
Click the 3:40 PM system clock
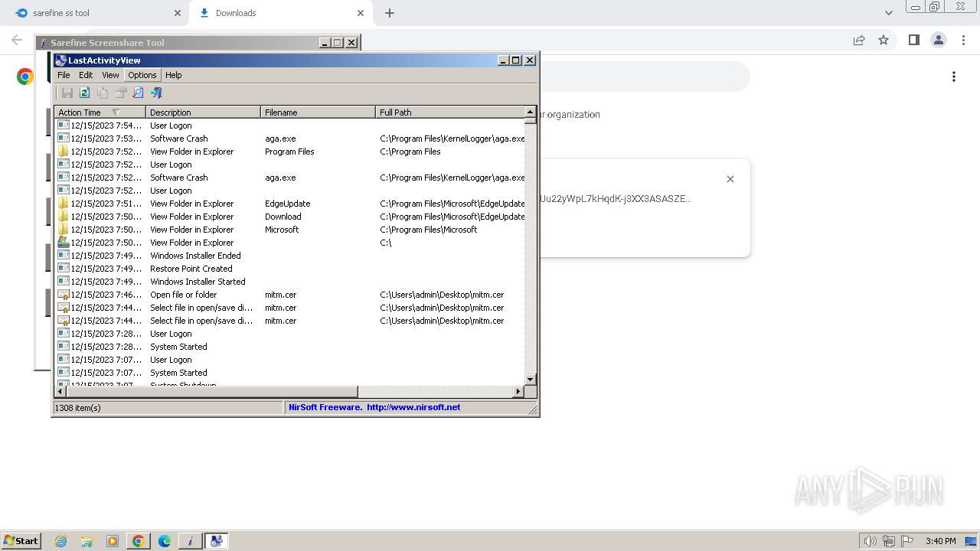pos(940,541)
